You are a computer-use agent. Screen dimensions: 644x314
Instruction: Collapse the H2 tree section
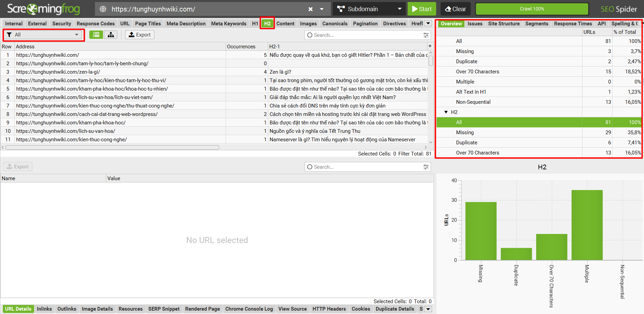446,112
